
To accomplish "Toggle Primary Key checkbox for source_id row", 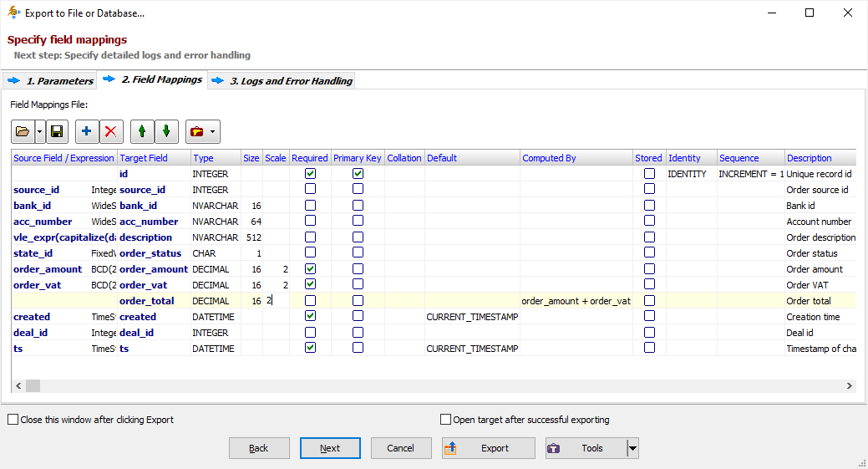I will click(x=358, y=189).
